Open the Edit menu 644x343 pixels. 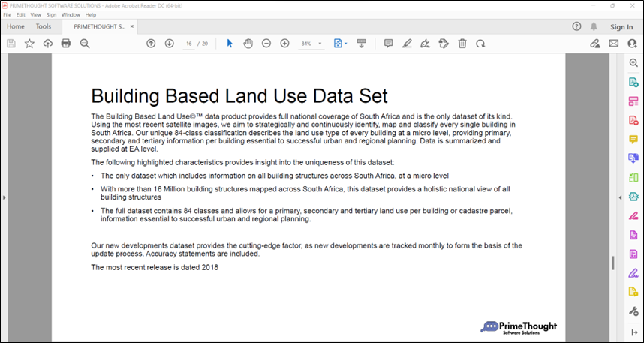[21, 15]
